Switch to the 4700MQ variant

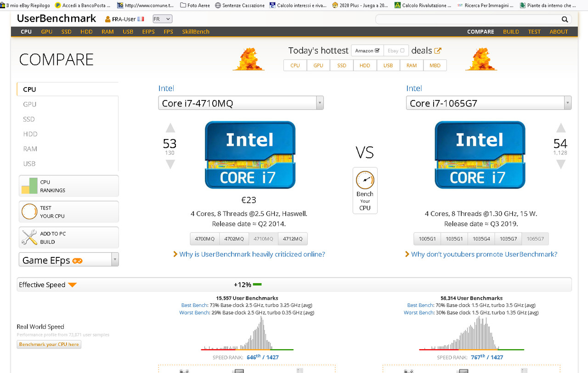[x=205, y=239]
